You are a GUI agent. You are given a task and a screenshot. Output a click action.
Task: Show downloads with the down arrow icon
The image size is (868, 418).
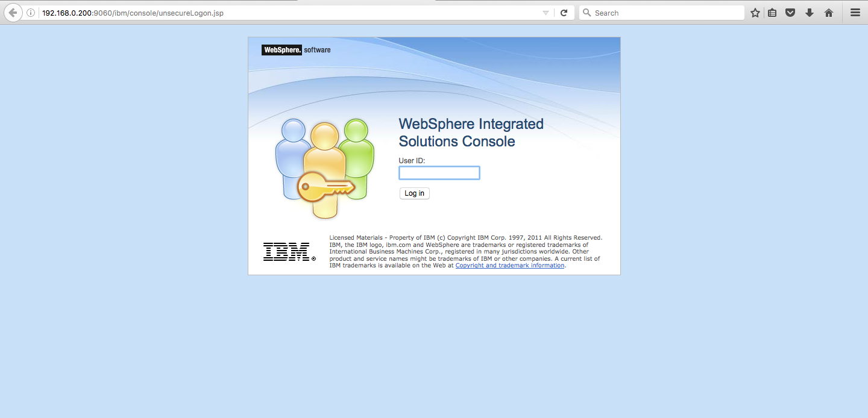(x=810, y=12)
